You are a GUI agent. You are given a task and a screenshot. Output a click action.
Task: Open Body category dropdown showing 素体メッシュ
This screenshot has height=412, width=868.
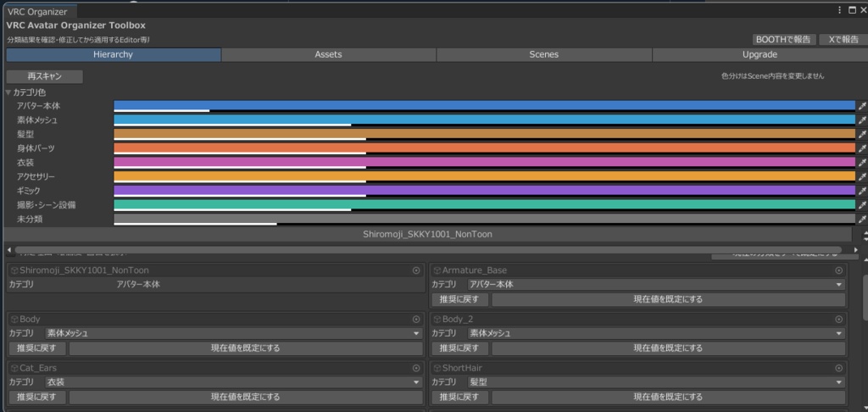(233, 333)
